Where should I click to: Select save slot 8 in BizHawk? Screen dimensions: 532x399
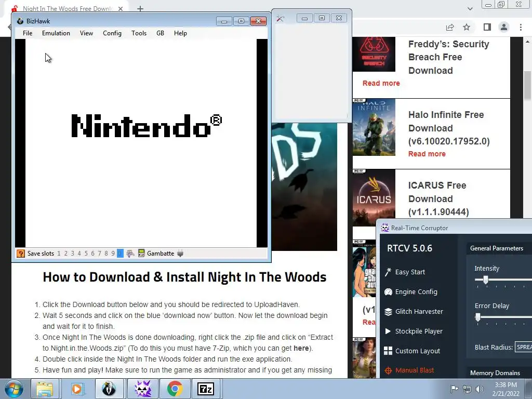tap(106, 254)
